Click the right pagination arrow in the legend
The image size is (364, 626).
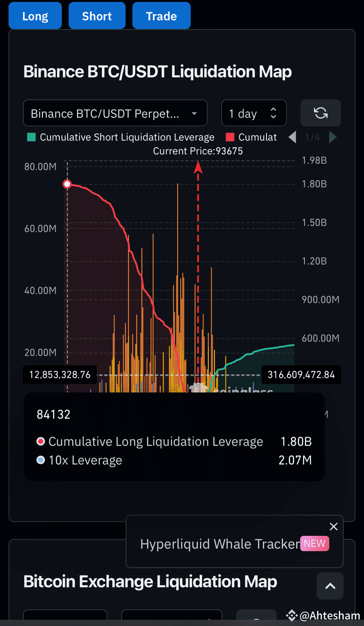click(333, 137)
